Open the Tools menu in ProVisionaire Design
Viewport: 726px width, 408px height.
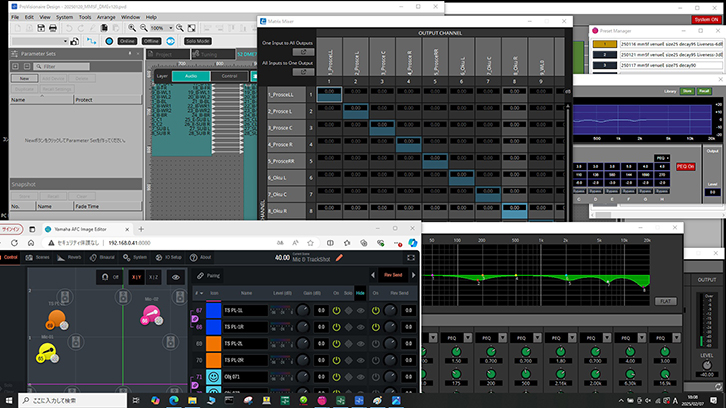pyautogui.click(x=87, y=17)
